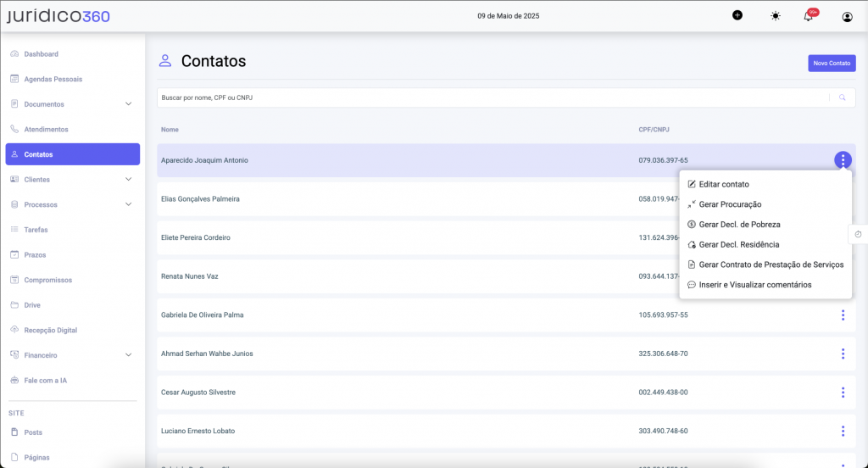Click CPF value 079.036.397-65
Image resolution: width=868 pixels, height=468 pixels.
(663, 160)
